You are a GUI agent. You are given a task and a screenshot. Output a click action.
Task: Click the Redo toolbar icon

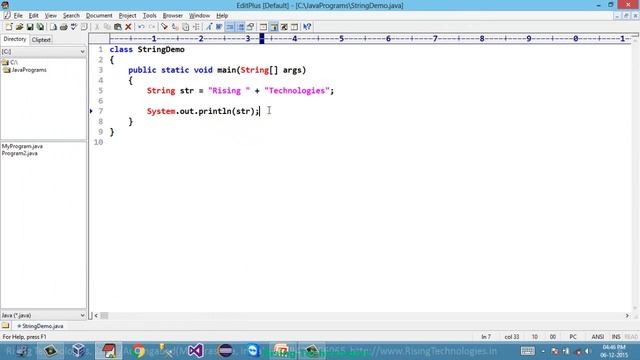pos(152,27)
